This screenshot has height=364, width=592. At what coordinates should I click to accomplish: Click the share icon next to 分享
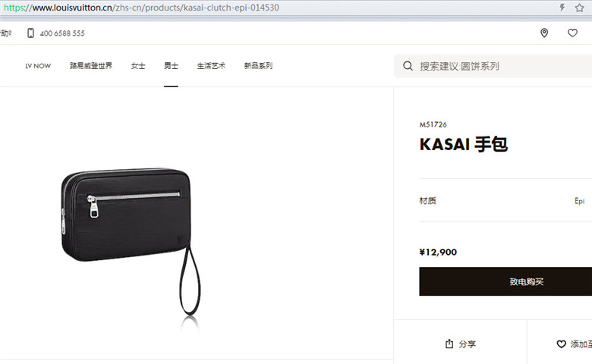(449, 344)
